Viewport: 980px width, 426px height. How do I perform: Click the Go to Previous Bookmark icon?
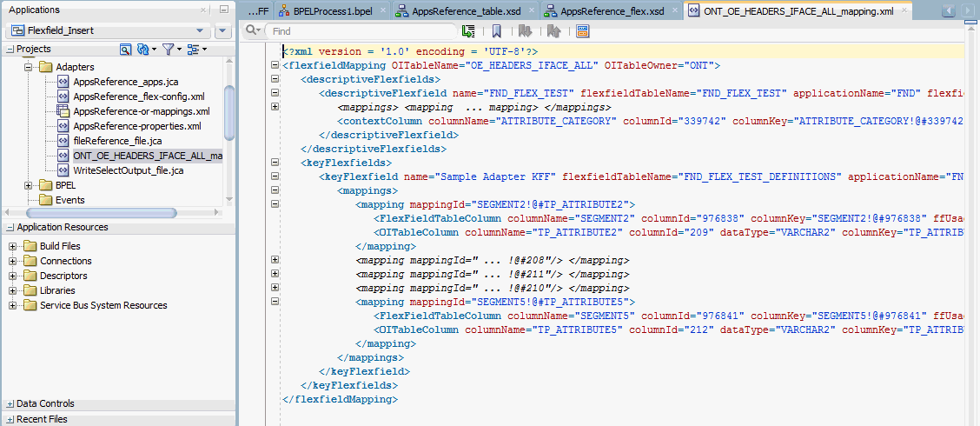[x=553, y=30]
